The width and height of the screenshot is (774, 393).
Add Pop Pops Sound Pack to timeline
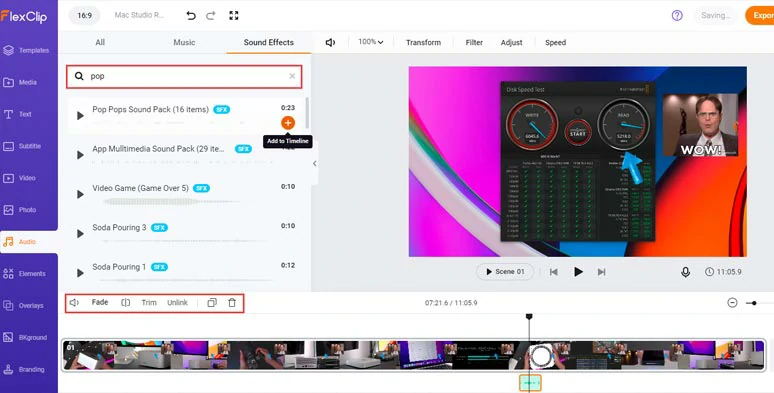[288, 123]
